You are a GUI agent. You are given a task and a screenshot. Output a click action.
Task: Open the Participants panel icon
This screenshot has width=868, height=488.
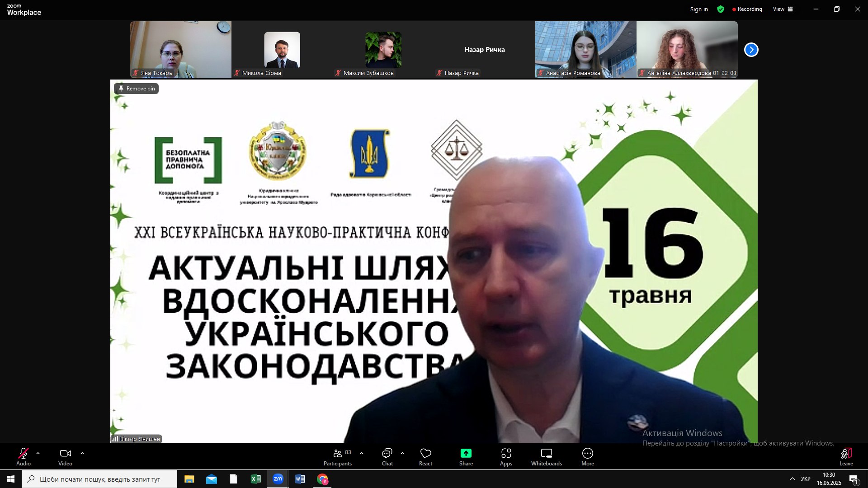337,454
